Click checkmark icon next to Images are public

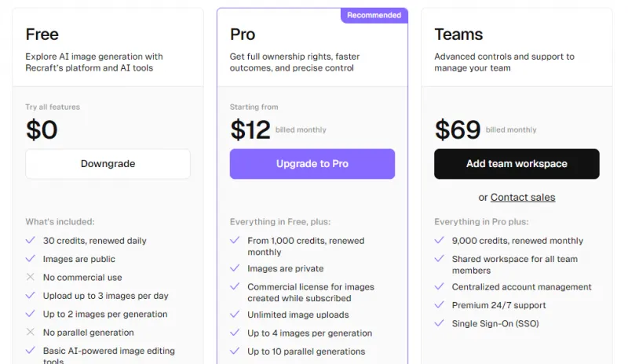point(31,259)
